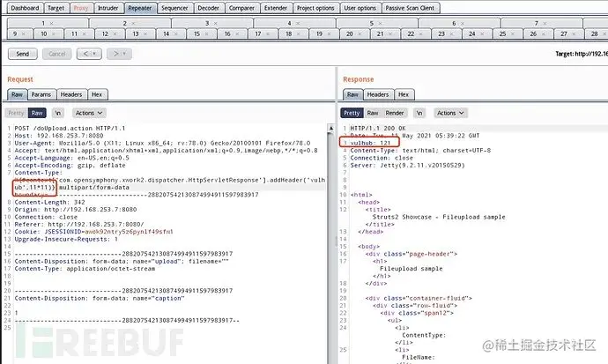Click the 'Server: Jetty(9.2.11.v20150529)' line

(x=407, y=166)
